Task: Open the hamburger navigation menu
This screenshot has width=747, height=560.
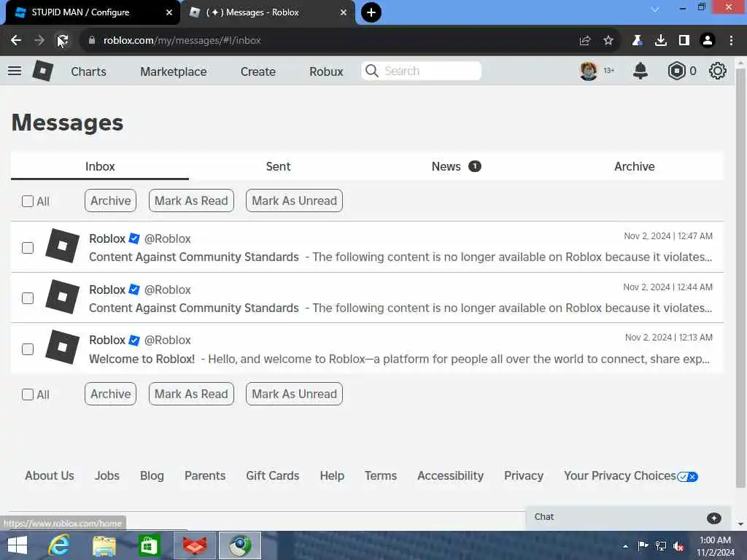Action: click(x=15, y=71)
